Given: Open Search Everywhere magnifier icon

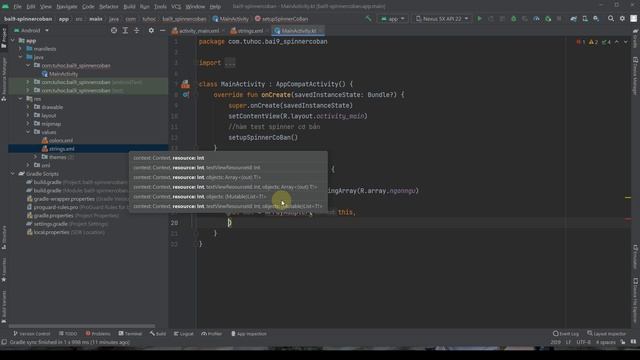Looking at the screenshot, I should pyautogui.click(x=611, y=19).
